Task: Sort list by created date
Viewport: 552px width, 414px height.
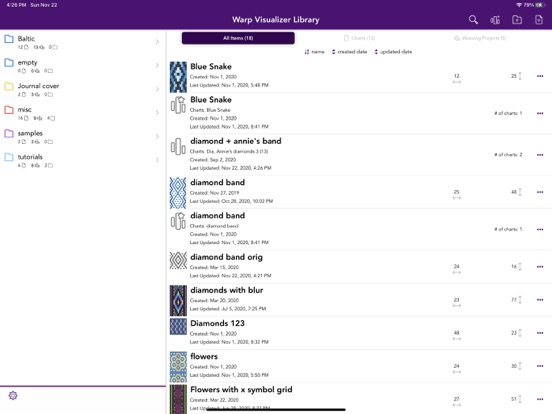Action: [349, 52]
